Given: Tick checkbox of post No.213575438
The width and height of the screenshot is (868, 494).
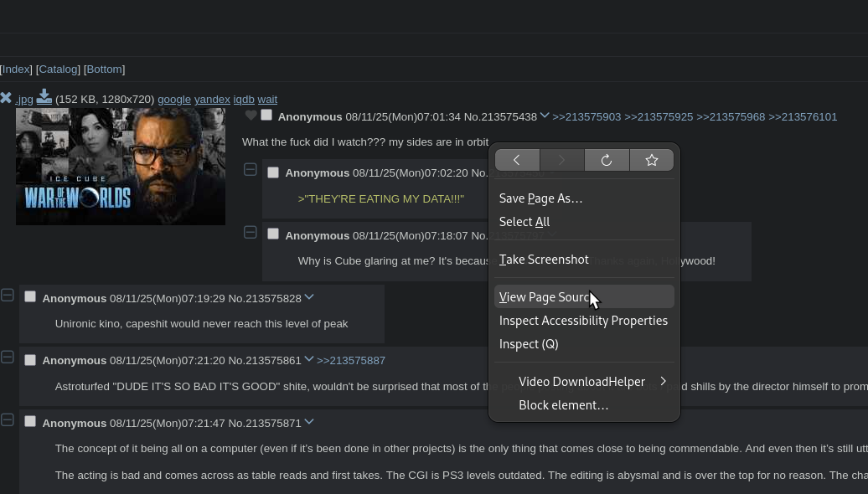Looking at the screenshot, I should 266,115.
